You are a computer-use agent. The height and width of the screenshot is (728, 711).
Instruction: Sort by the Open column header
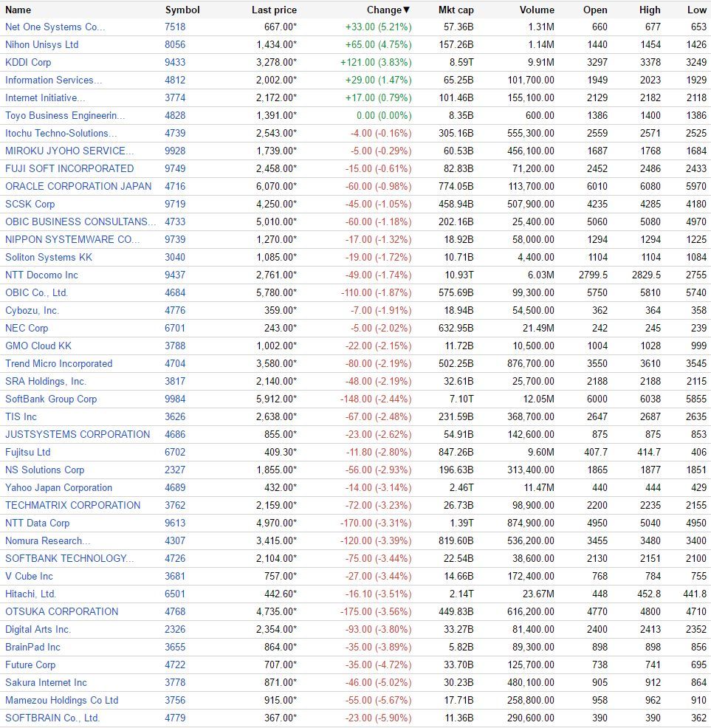[595, 10]
